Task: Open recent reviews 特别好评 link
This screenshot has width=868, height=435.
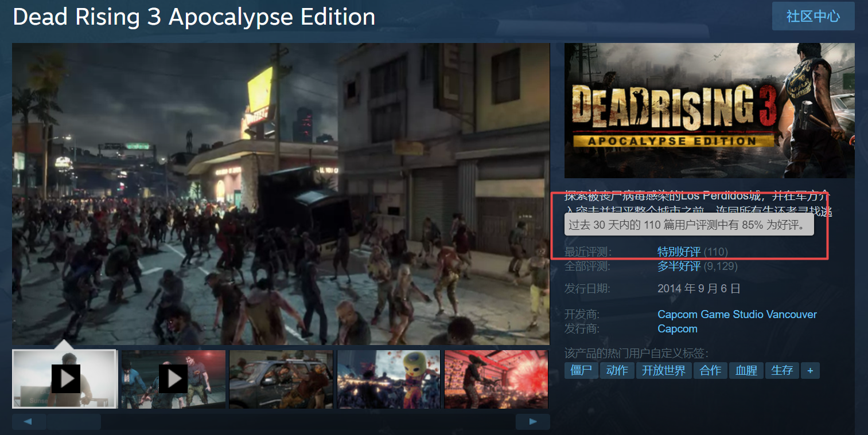Action: click(679, 252)
